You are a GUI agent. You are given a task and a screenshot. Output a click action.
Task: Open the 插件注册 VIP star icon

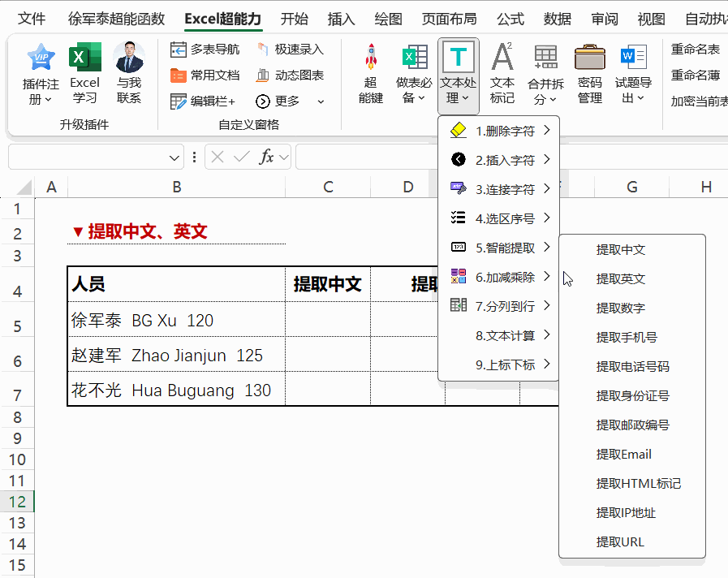[x=41, y=58]
